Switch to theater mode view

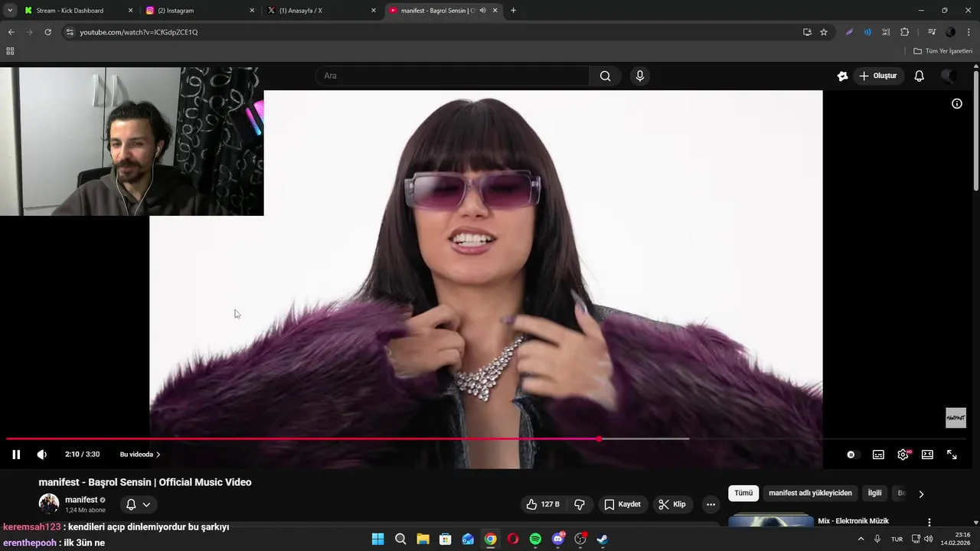[927, 455]
